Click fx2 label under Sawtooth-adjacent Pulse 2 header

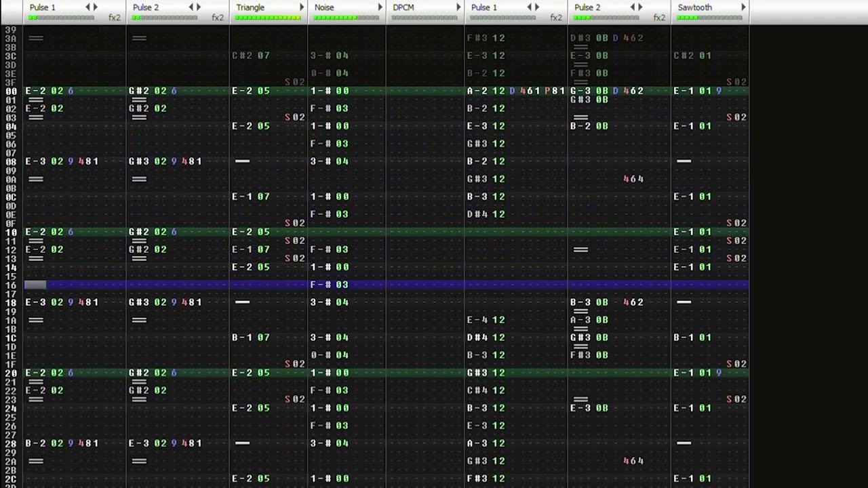click(x=659, y=18)
